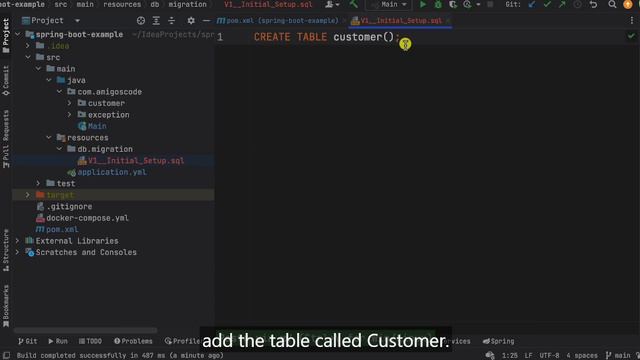
Task: Collapse the main folder
Action: (x=38, y=69)
